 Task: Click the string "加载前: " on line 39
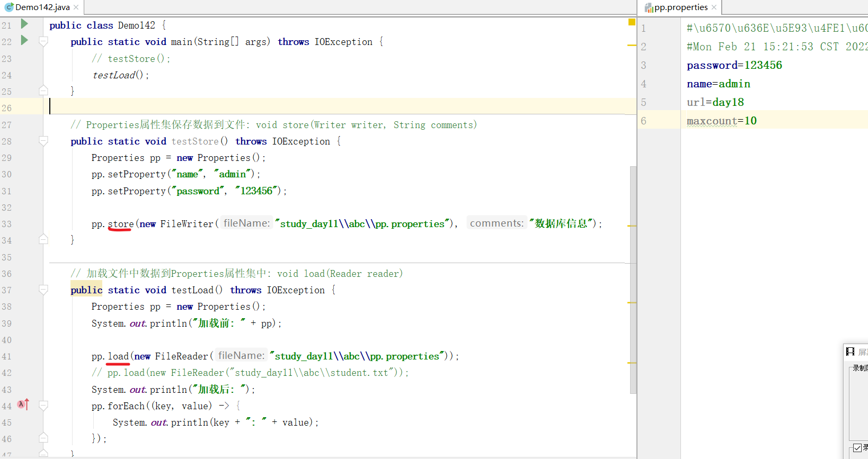click(x=219, y=323)
